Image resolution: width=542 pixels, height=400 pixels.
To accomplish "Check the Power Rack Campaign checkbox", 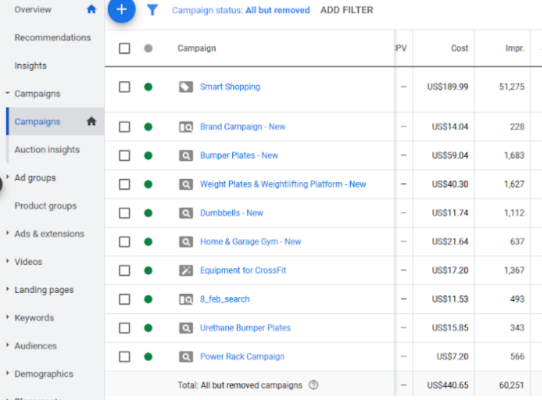I will [x=124, y=356].
